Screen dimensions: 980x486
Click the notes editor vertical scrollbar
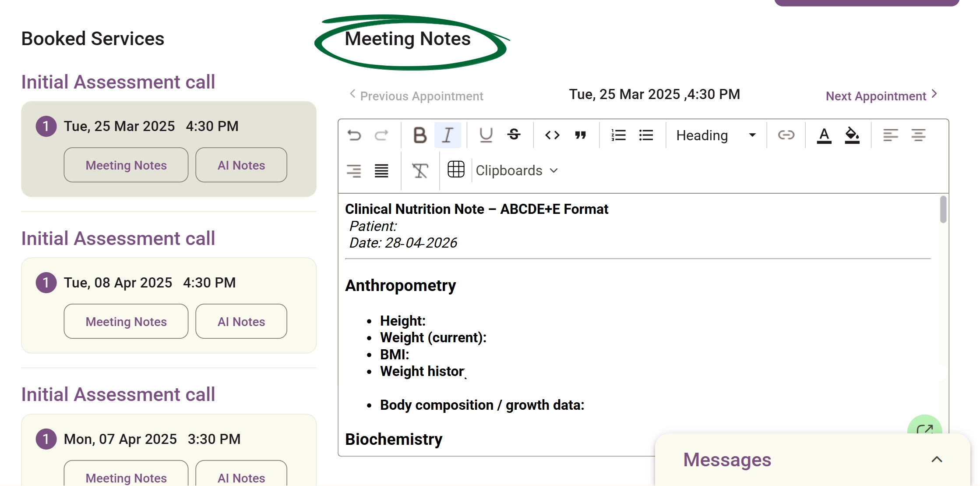click(x=943, y=209)
